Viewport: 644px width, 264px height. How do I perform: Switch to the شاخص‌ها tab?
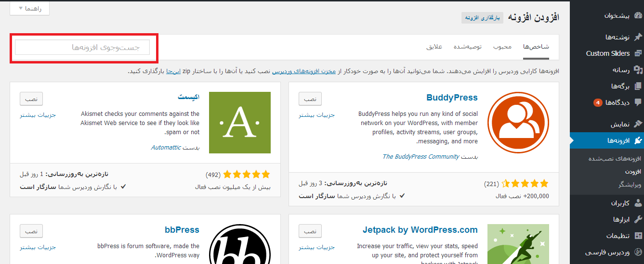coord(536,47)
